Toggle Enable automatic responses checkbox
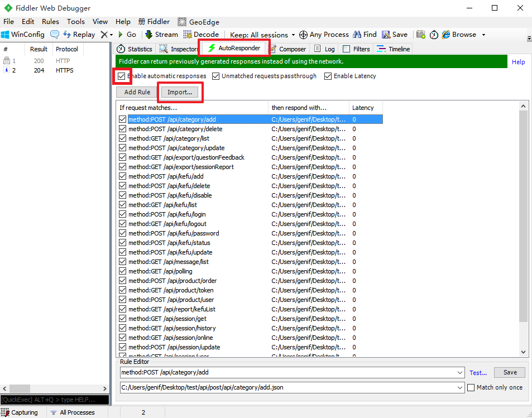 [122, 76]
